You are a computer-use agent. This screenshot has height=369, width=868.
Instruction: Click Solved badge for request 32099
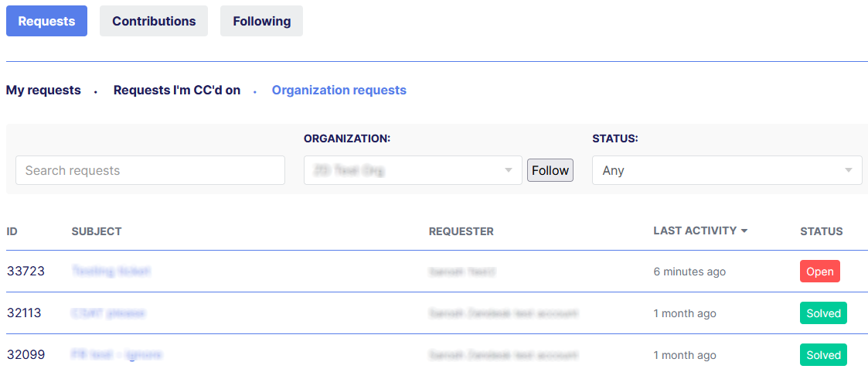tap(823, 354)
